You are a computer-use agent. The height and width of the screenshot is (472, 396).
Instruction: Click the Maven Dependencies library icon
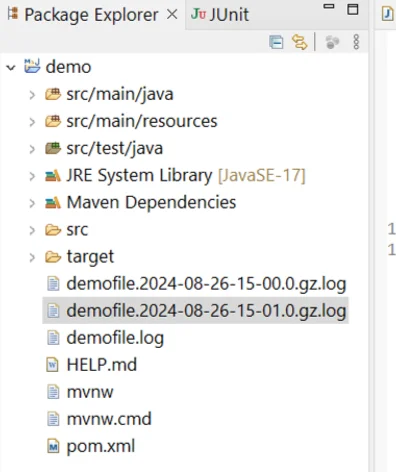tap(53, 202)
